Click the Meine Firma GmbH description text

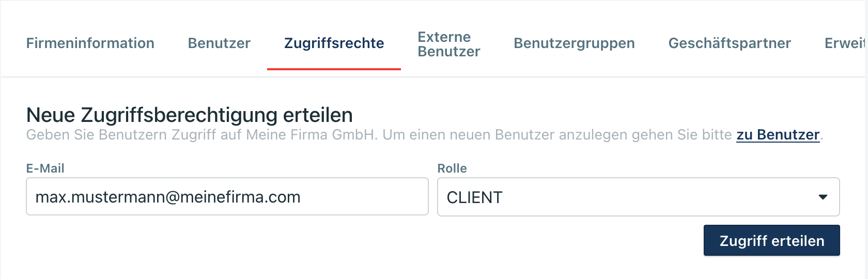pyautogui.click(x=311, y=135)
